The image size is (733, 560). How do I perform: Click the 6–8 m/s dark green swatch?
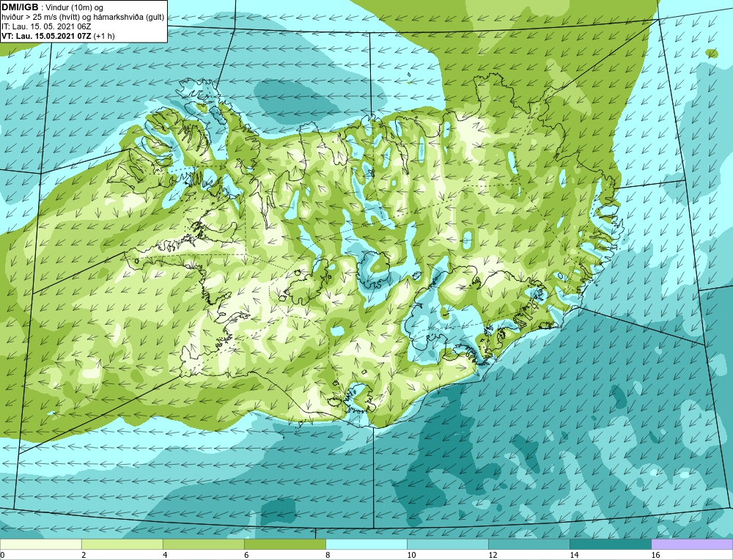pyautogui.click(x=284, y=544)
